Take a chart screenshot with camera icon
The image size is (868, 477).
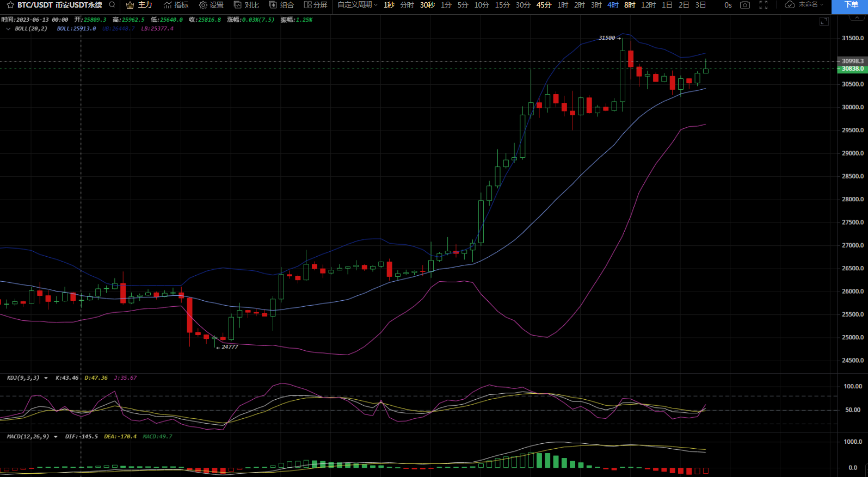click(x=745, y=5)
